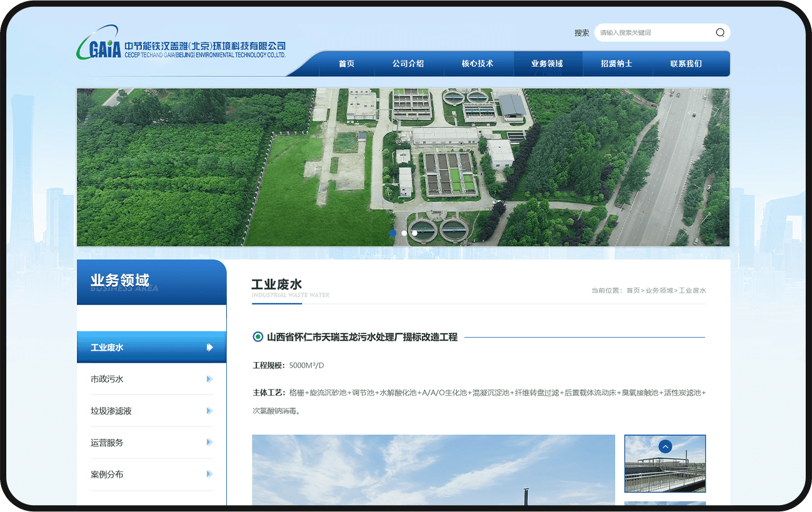
Task: Click the search magnifier icon
Action: pyautogui.click(x=720, y=33)
